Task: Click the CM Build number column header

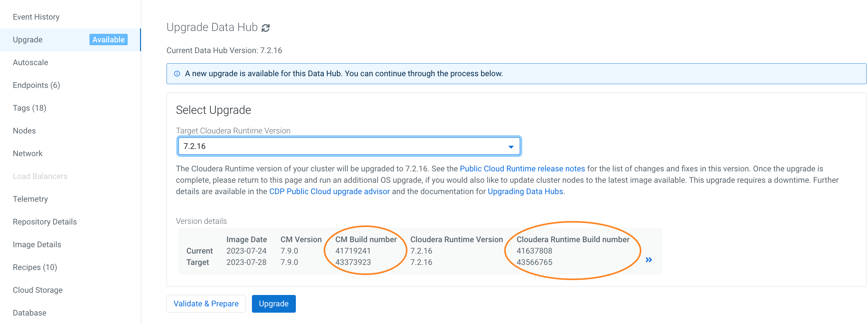Action: click(x=366, y=239)
